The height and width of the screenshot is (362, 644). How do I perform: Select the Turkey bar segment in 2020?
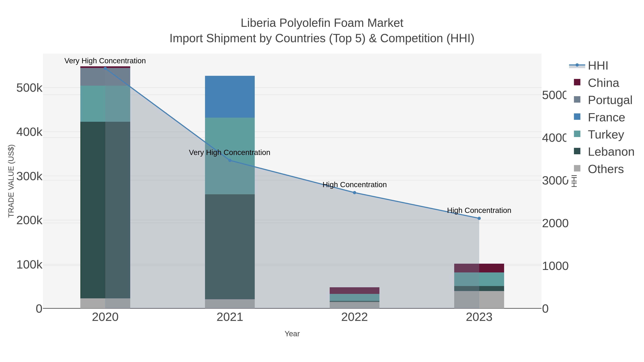(x=105, y=104)
